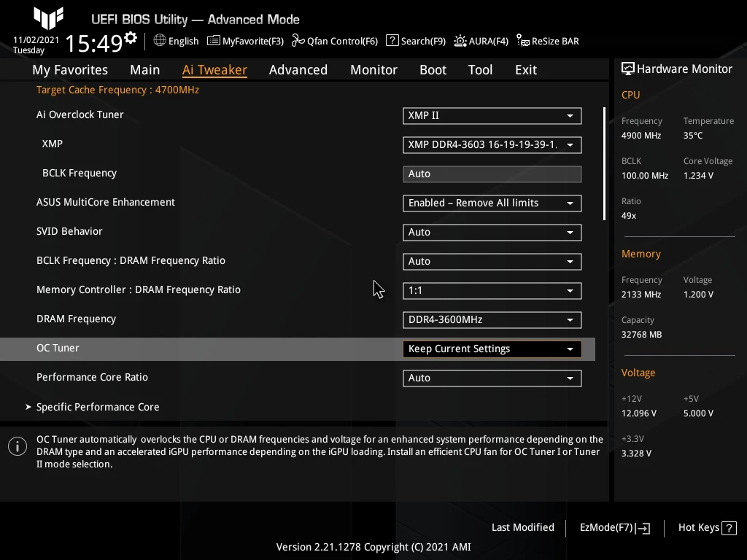Select the OC Tuner row label
Screen dimensions: 747x560
(58, 348)
